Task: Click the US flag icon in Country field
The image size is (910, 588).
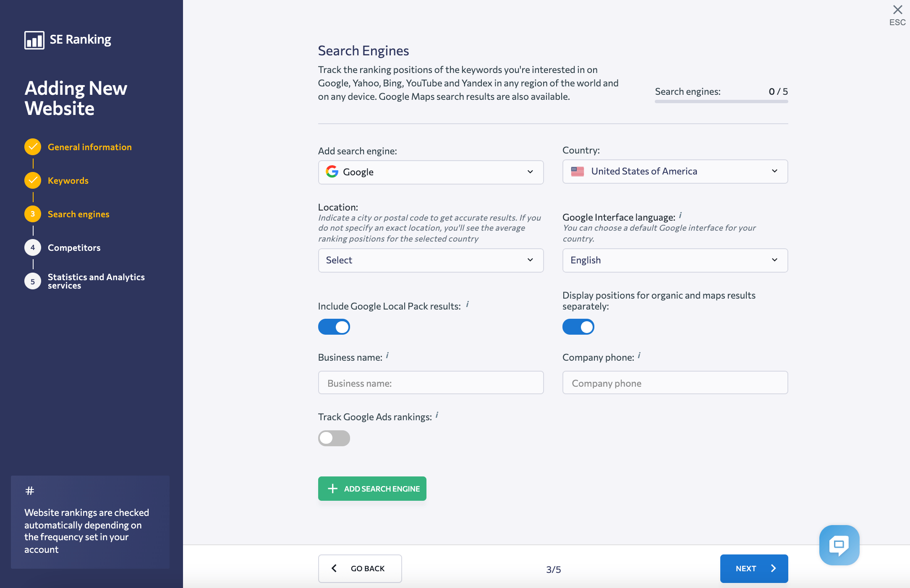Action: (x=578, y=171)
